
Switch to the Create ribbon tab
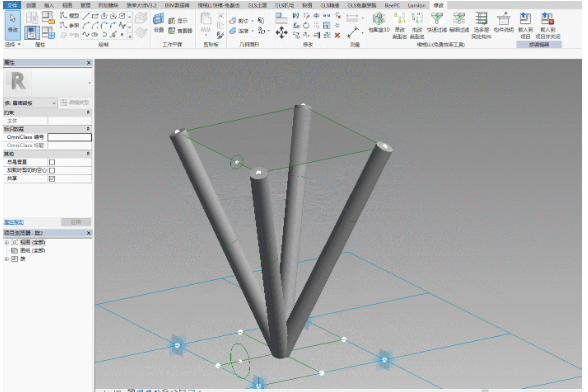click(x=31, y=5)
